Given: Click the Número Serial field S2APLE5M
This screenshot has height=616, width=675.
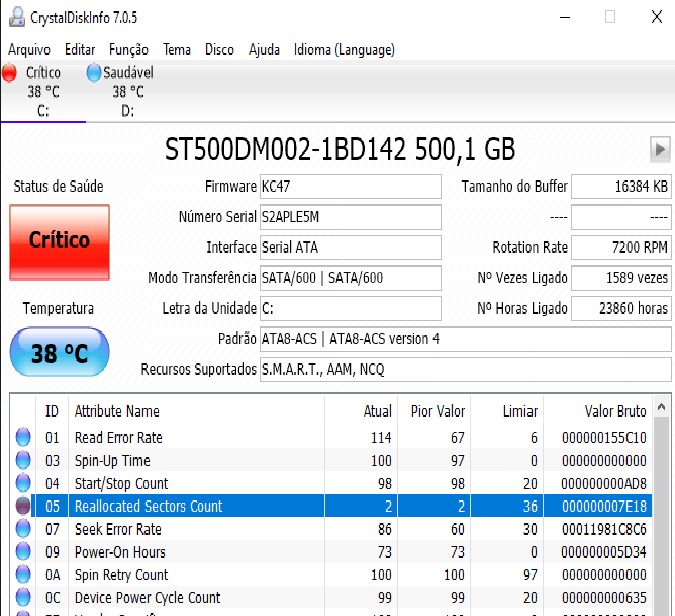Looking at the screenshot, I should [x=350, y=217].
